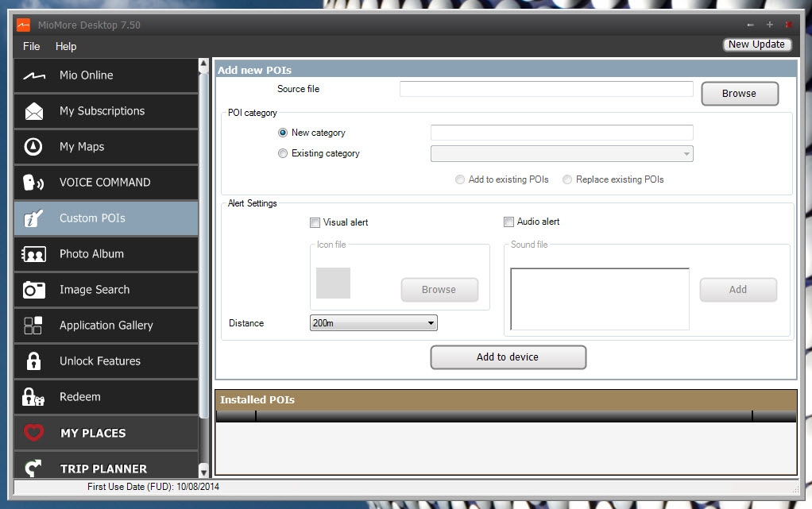Switch to VOICE COMMAND section

click(106, 183)
